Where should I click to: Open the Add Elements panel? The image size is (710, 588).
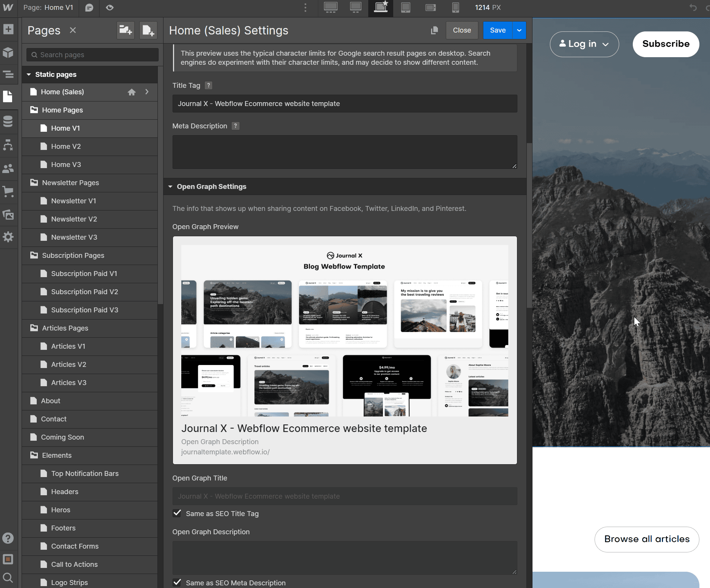click(8, 29)
